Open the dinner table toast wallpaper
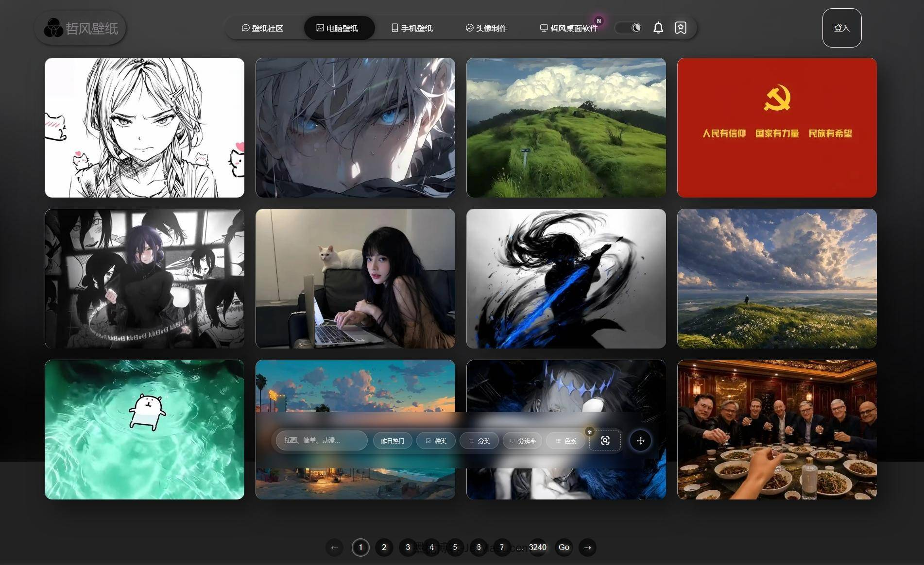 pyautogui.click(x=777, y=430)
